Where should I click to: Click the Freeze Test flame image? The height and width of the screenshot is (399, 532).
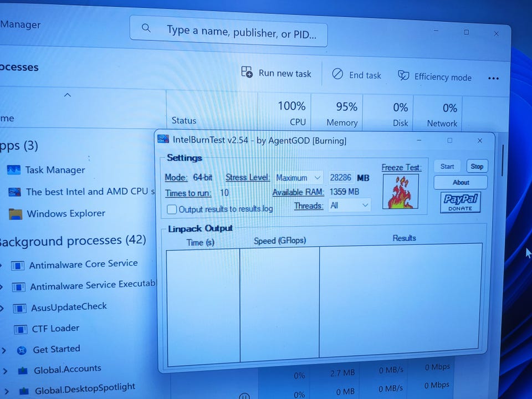pyautogui.click(x=400, y=191)
